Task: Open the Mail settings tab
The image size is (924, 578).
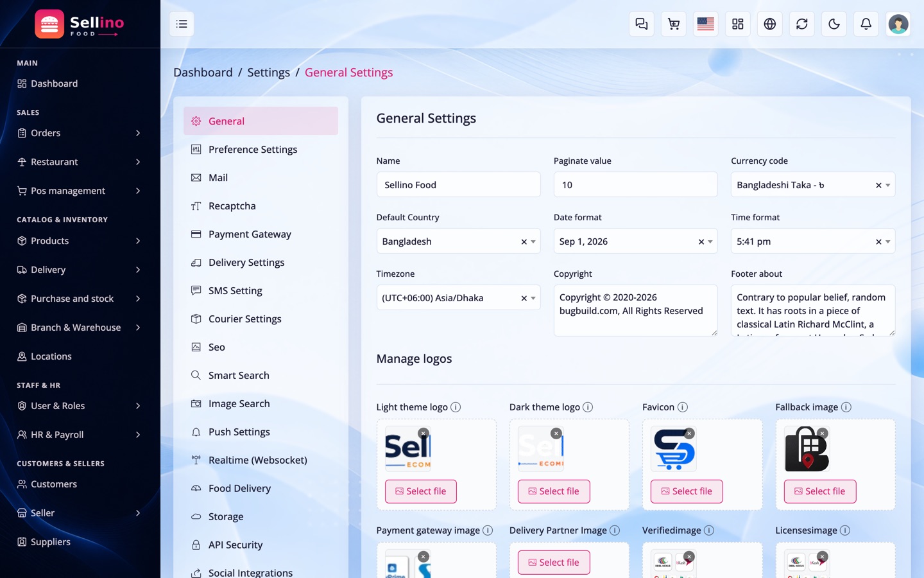Action: (x=261, y=177)
